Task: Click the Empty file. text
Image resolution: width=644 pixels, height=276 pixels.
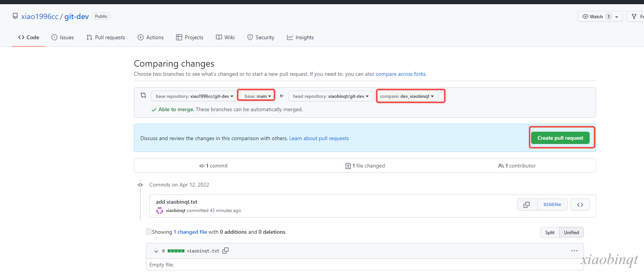Action: (x=162, y=265)
